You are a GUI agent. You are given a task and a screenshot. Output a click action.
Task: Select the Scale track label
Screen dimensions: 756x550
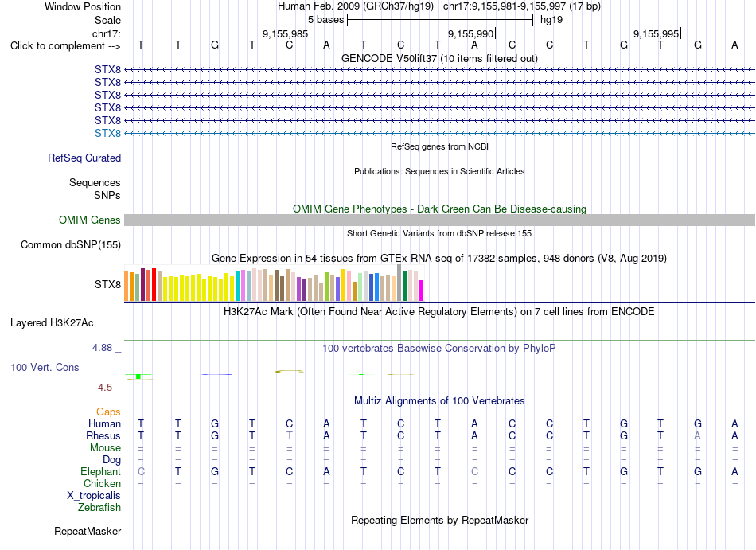(107, 20)
